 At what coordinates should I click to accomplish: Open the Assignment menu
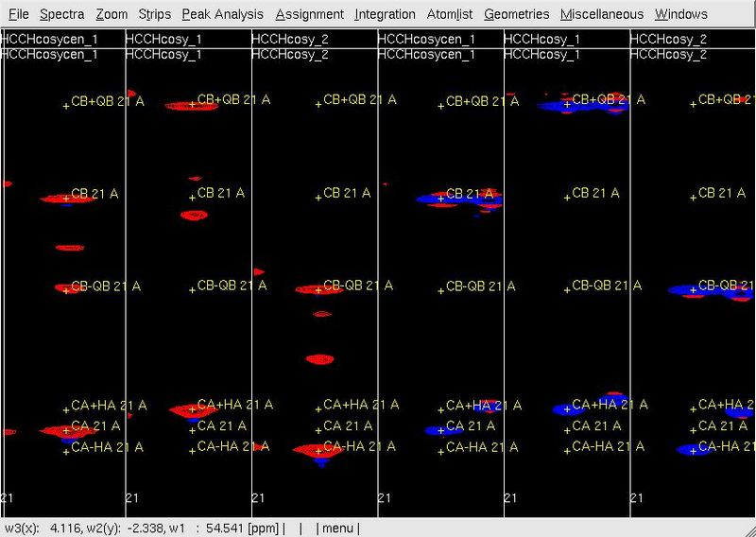point(309,14)
